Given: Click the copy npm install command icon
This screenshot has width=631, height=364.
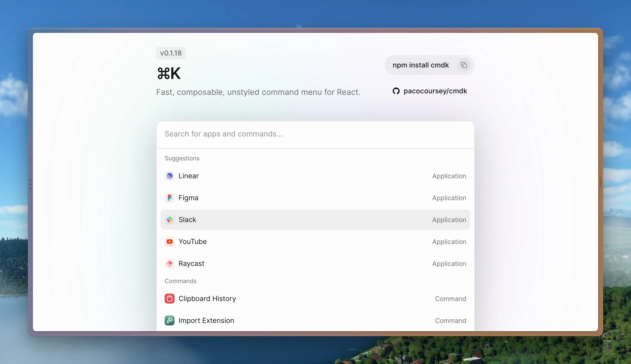Looking at the screenshot, I should click(464, 65).
